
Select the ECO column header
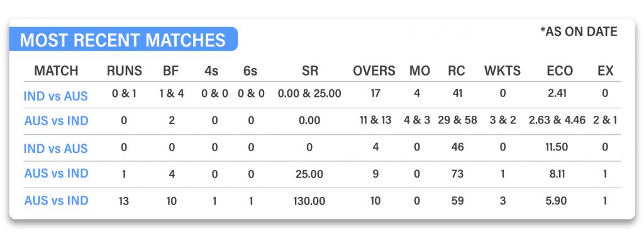point(559,71)
